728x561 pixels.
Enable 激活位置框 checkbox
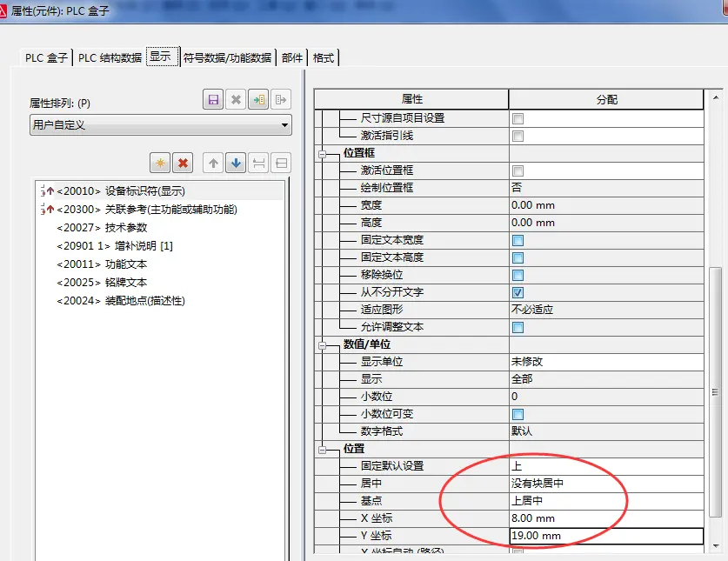518,170
